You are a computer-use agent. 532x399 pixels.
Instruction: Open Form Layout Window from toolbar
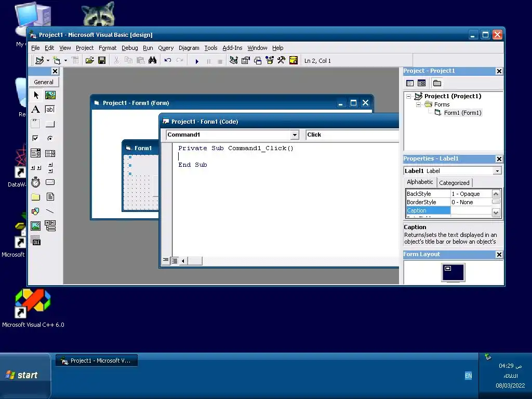click(258, 60)
